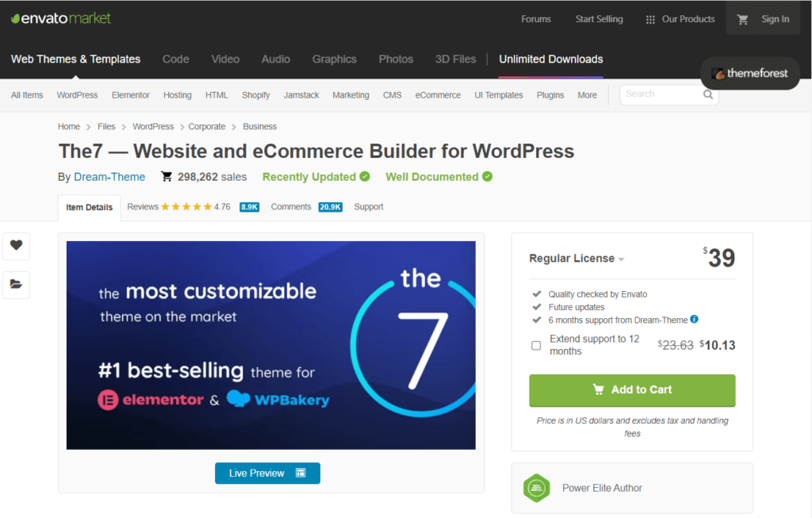Open the Forums link

click(x=536, y=19)
